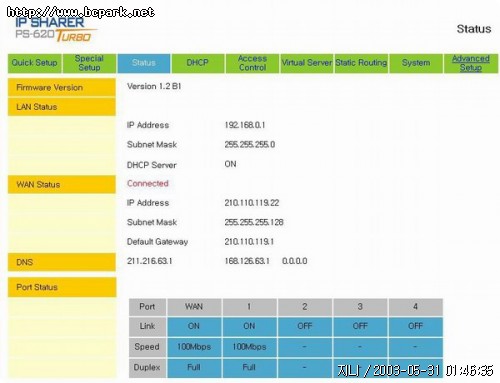Click the DNS 211.216.63.1 entry
Screen dimensions: 500x383
(x=150, y=261)
